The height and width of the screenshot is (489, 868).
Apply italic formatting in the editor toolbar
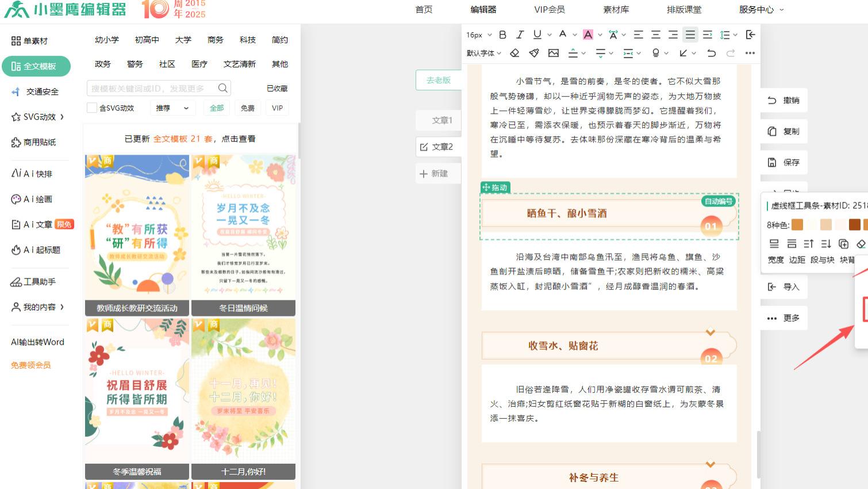tap(520, 35)
